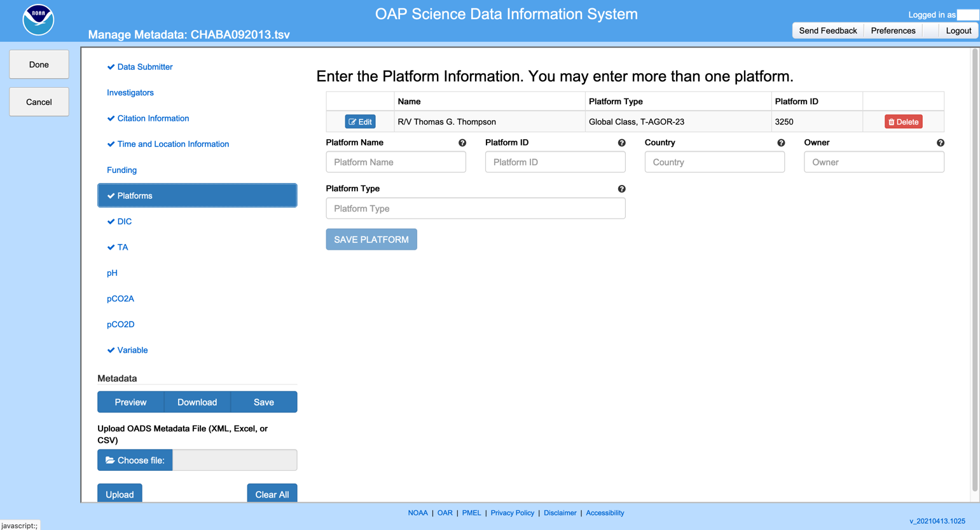Click help icon beside Platform ID label
This screenshot has width=980, height=530.
point(621,143)
